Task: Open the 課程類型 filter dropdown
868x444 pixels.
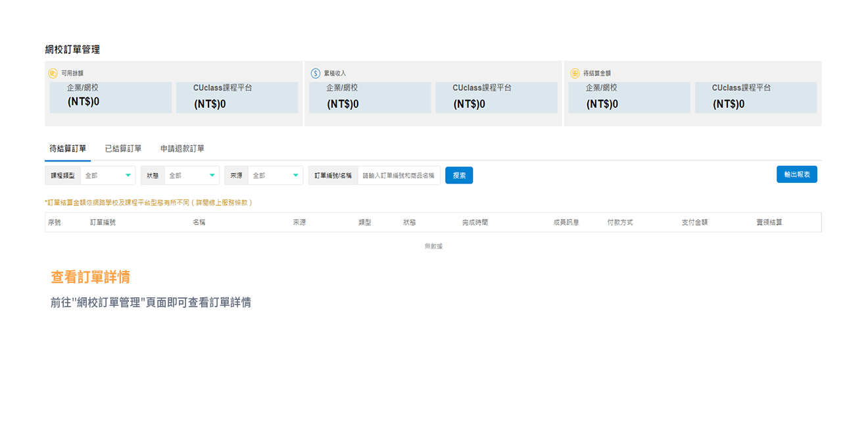Action: point(105,176)
